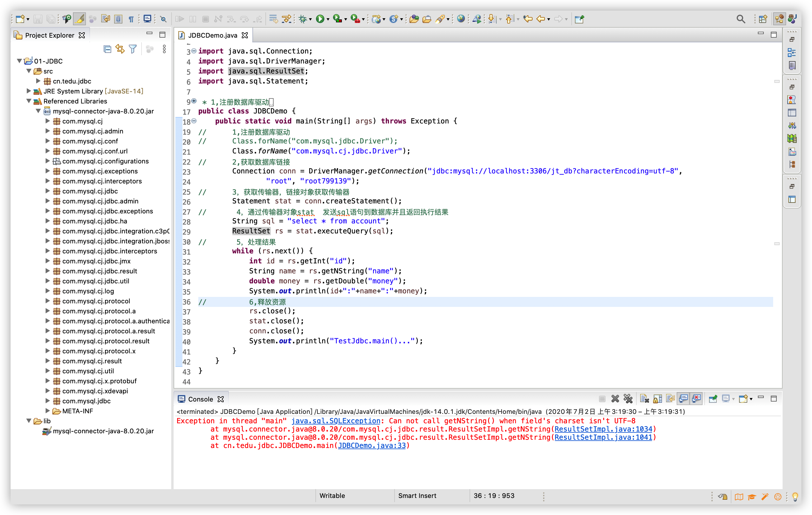Image resolution: width=812 pixels, height=515 pixels.
Task: Click Collapse All in Project Explorer
Action: click(107, 49)
